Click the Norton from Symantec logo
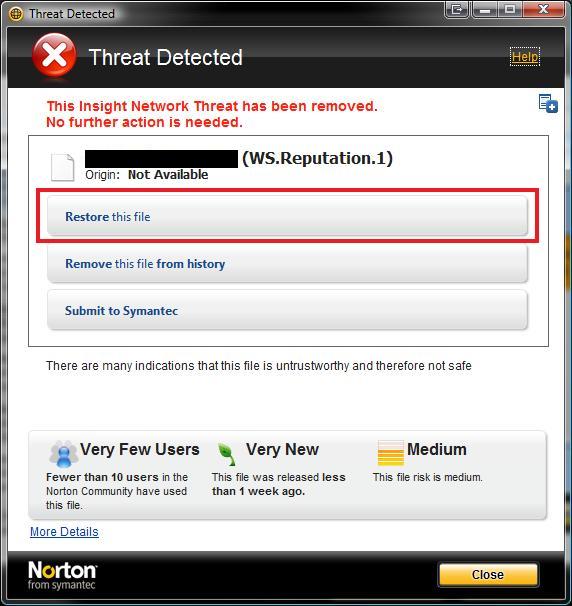The height and width of the screenshot is (606, 572). [62, 575]
